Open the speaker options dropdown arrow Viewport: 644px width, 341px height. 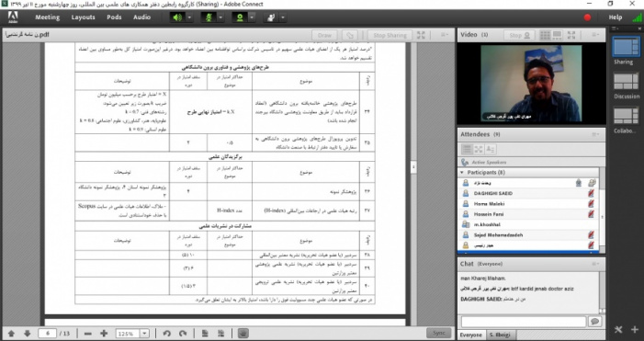[189, 17]
